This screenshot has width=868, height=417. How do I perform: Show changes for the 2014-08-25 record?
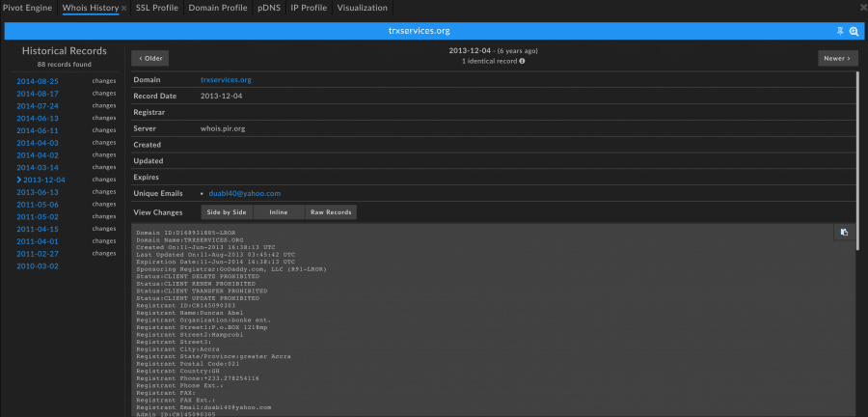click(104, 81)
